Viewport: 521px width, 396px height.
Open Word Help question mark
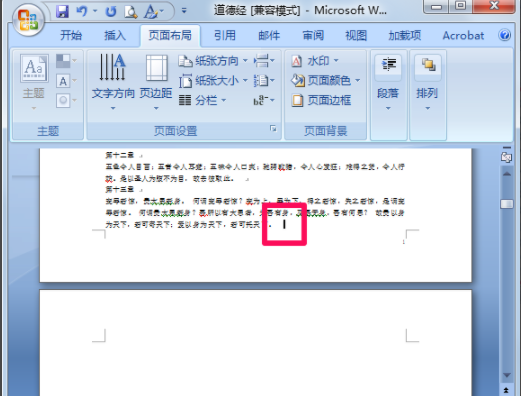point(505,35)
